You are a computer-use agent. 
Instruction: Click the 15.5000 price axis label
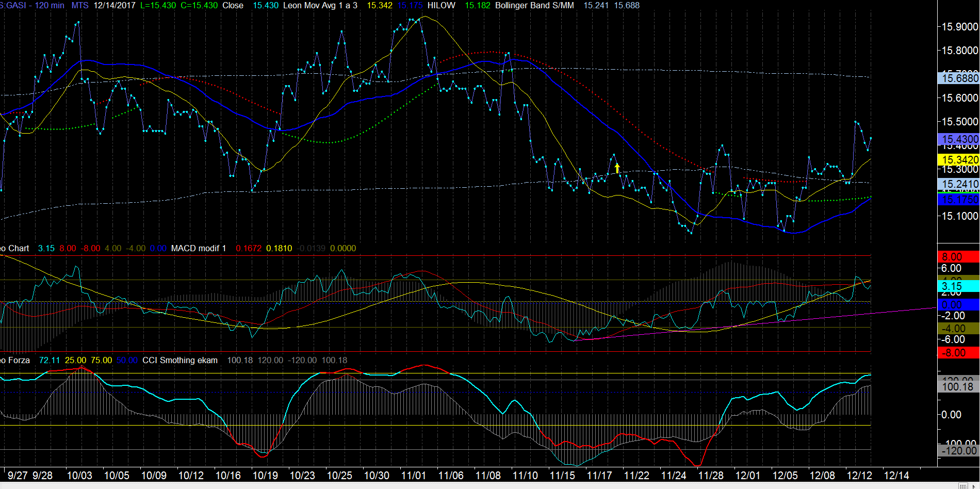(960, 122)
